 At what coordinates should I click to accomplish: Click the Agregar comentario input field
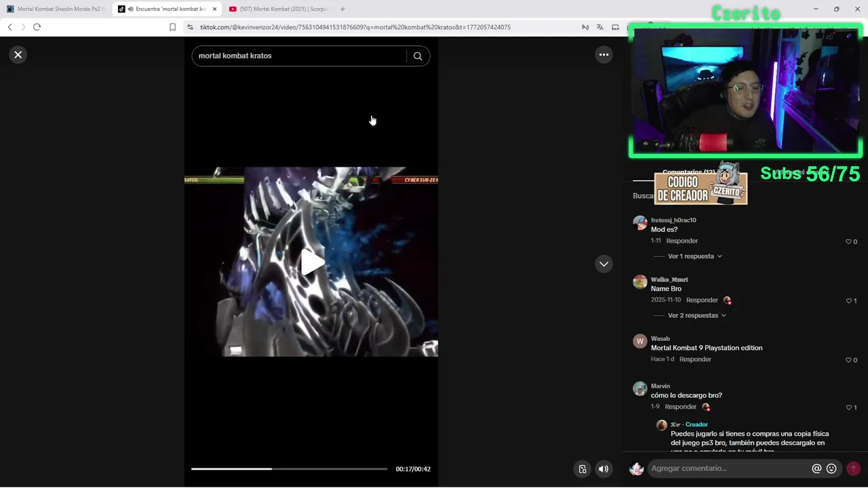[x=729, y=468]
